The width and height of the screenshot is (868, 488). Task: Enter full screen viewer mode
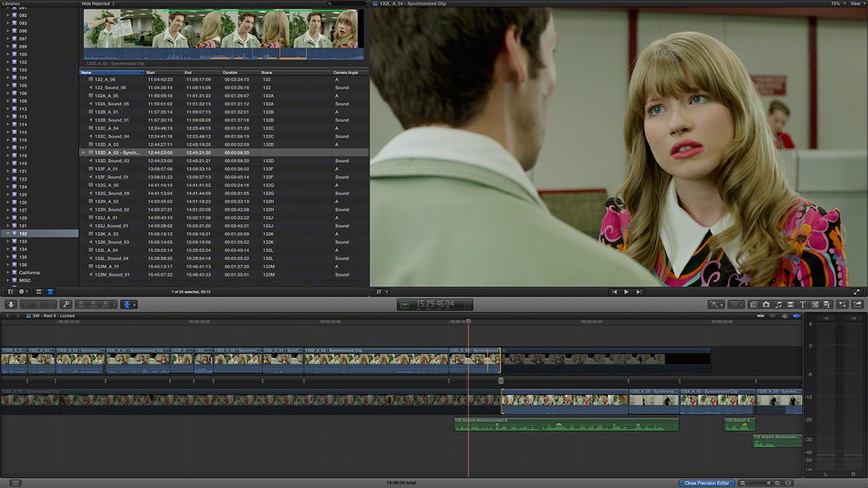click(857, 292)
